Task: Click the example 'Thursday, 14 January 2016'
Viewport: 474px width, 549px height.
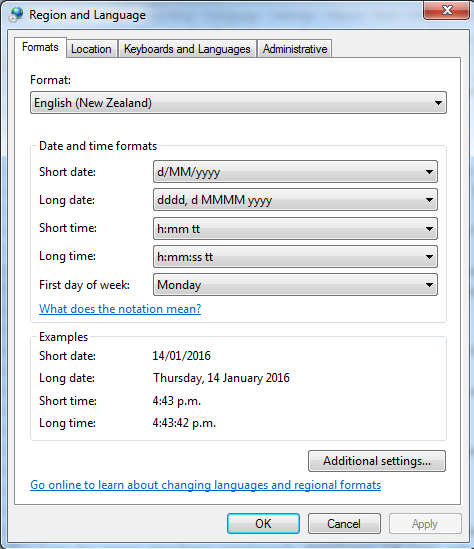Action: 221,378
